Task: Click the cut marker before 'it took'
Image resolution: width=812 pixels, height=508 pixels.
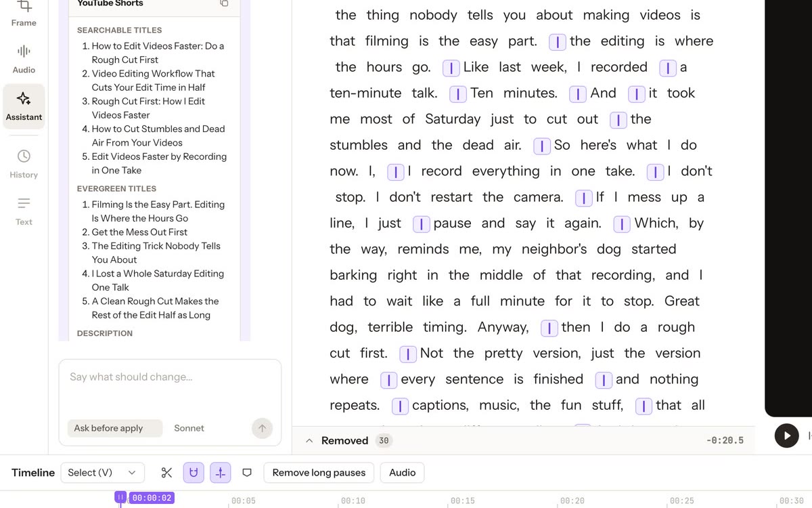Action: pos(637,94)
